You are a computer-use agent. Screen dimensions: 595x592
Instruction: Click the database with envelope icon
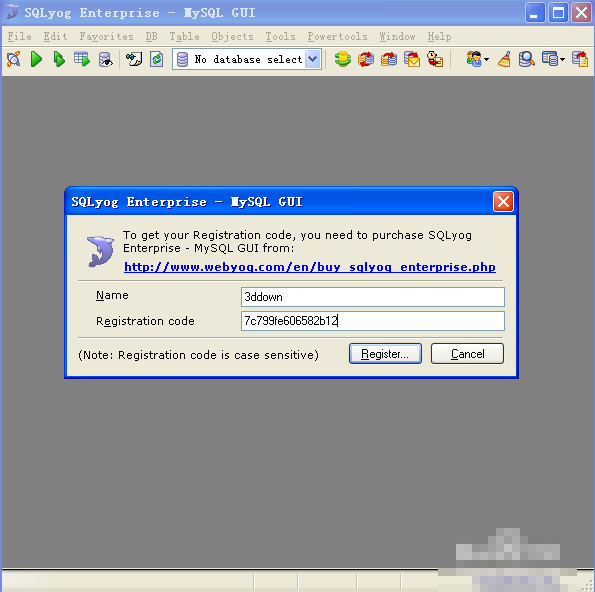(x=412, y=59)
